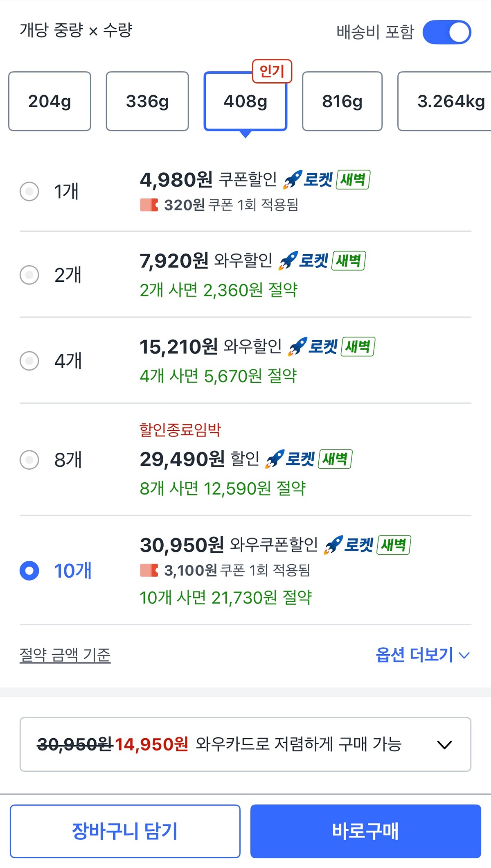Image resolution: width=491 pixels, height=868 pixels.
Task: Click the rocket delivery icon in 1개 row
Action: point(293,180)
